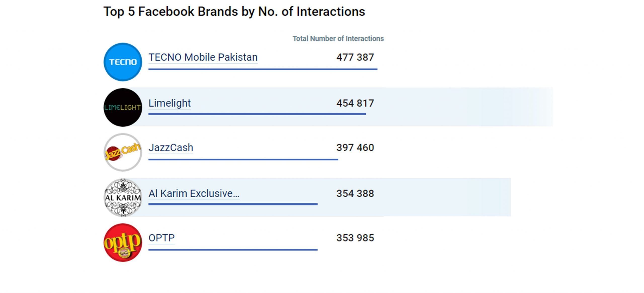Click the Top 5 Facebook Brands title
The image size is (644, 293).
pyautogui.click(x=234, y=12)
